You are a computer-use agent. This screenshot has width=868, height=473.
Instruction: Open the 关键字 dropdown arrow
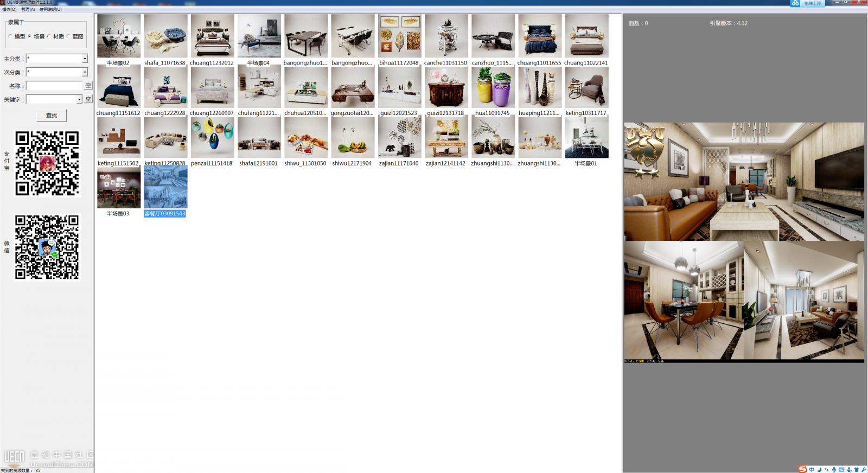coord(79,99)
